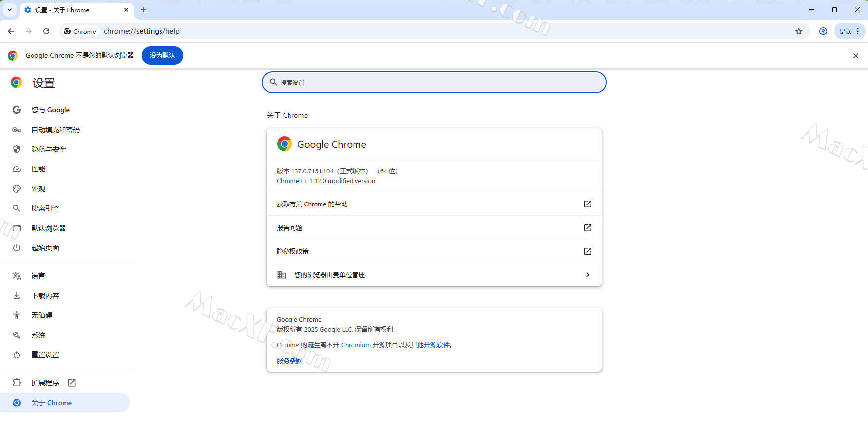This screenshot has height=441, width=868.
Task: Open a new tab with plus icon
Action: [144, 10]
